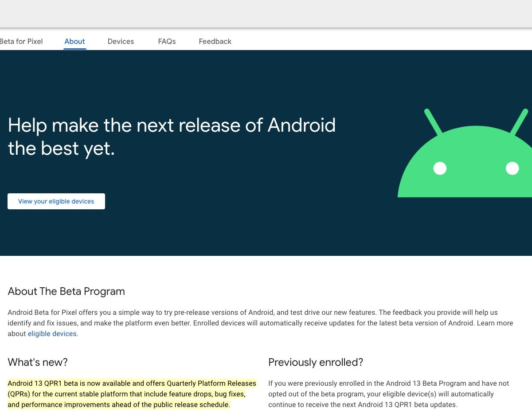
Task: Click the Android Beta for Pixel description paragraph
Action: coord(257,323)
